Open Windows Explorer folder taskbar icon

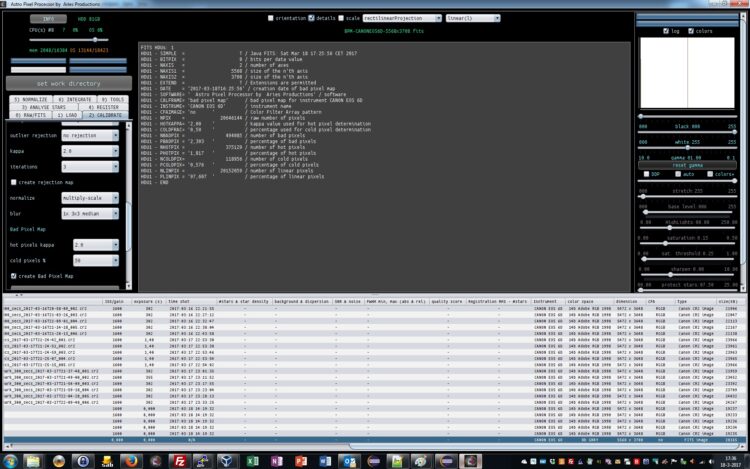tap(33, 461)
